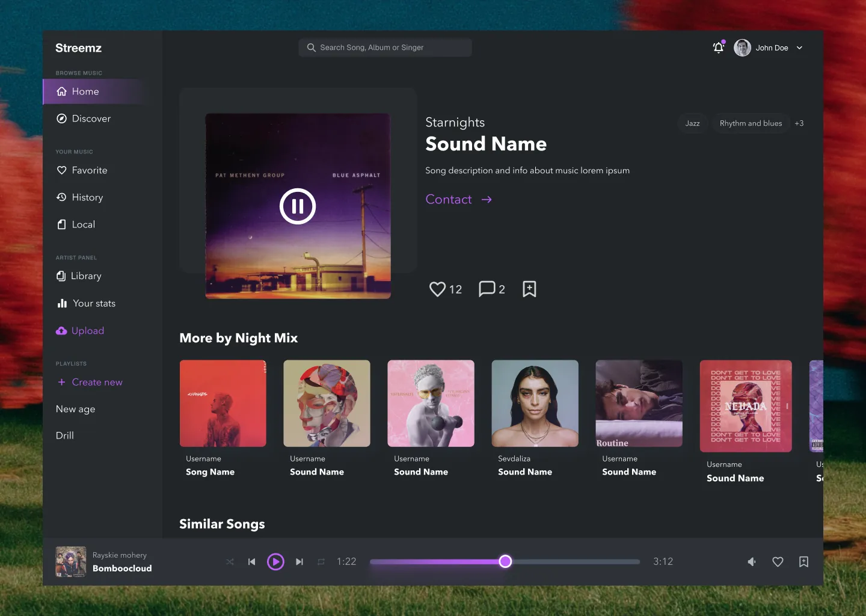The image size is (866, 616).
Task: Click the Streemz logo
Action: click(x=79, y=48)
